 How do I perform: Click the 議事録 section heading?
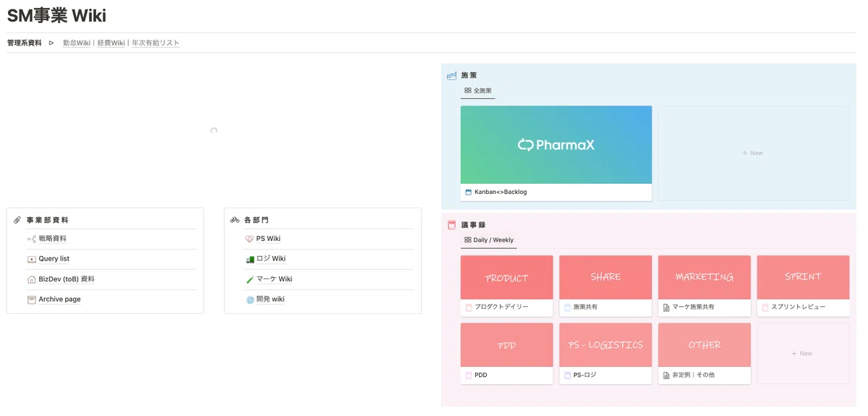473,225
